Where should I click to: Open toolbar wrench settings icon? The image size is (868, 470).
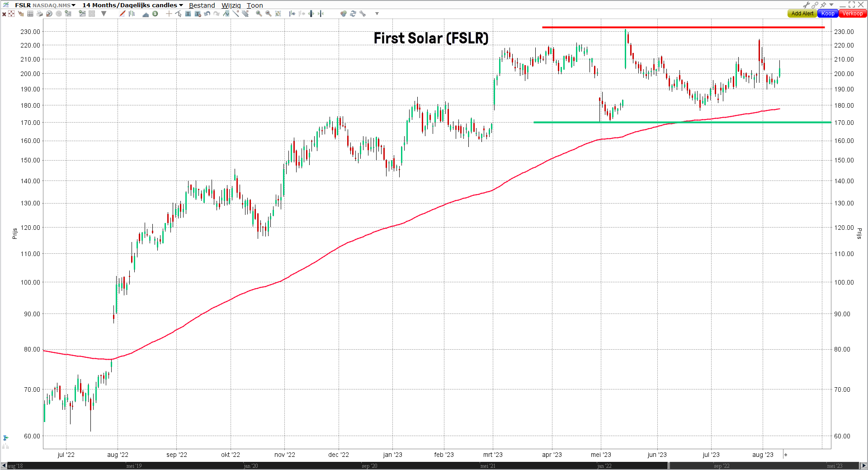click(363, 14)
